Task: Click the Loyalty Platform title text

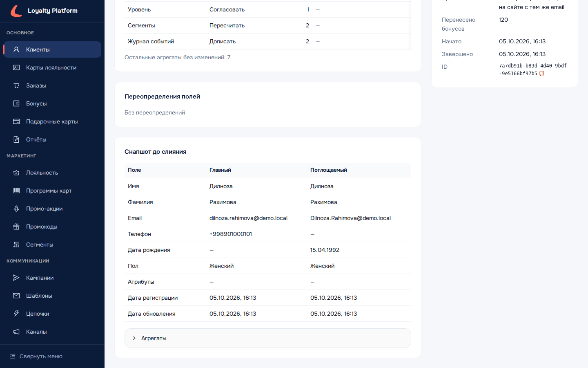Action: (53, 11)
